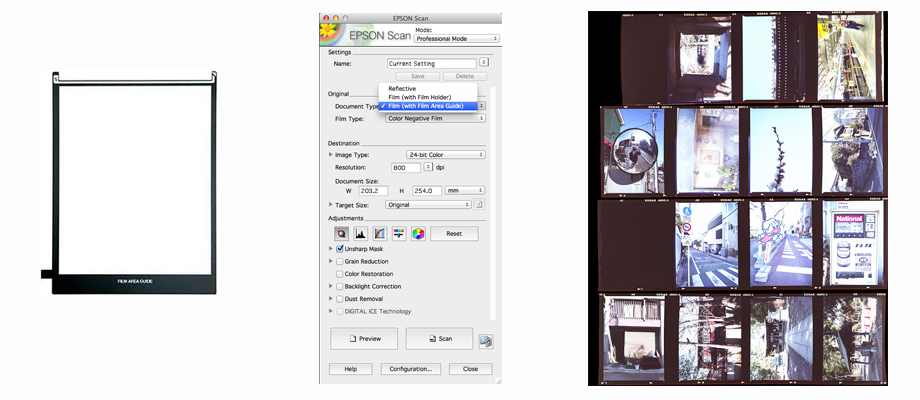Click the Close button at bottom
920x400 pixels.
(470, 369)
